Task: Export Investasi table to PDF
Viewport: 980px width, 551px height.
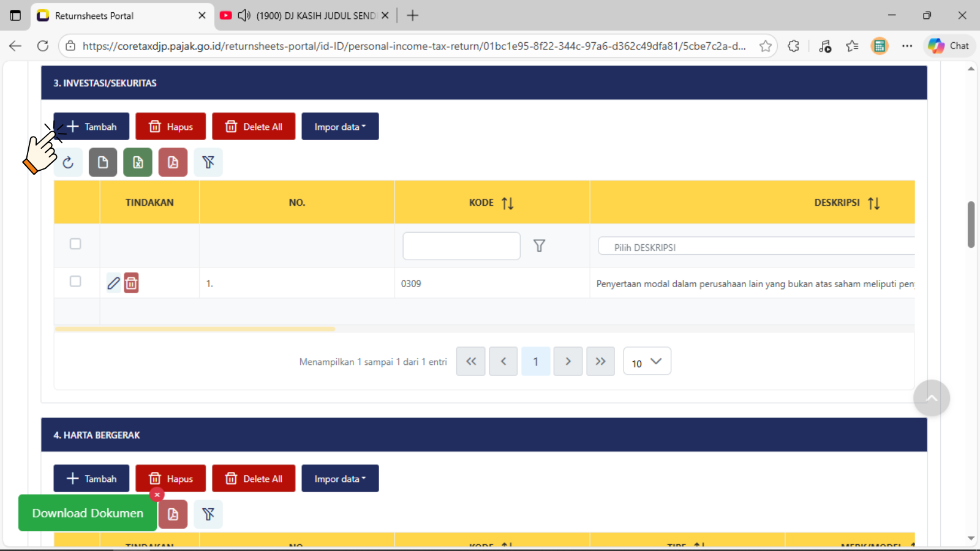Action: [173, 162]
